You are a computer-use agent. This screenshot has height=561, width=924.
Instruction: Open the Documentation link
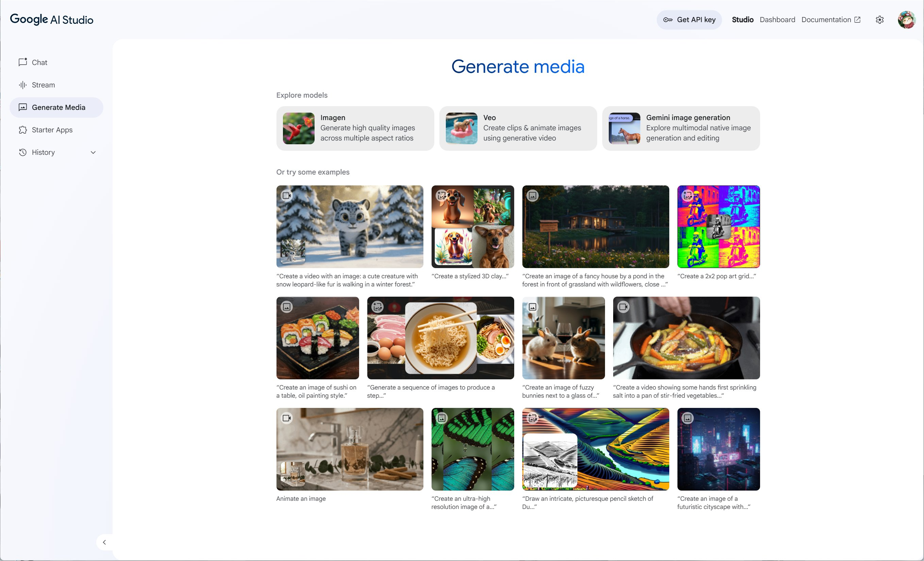(x=830, y=20)
